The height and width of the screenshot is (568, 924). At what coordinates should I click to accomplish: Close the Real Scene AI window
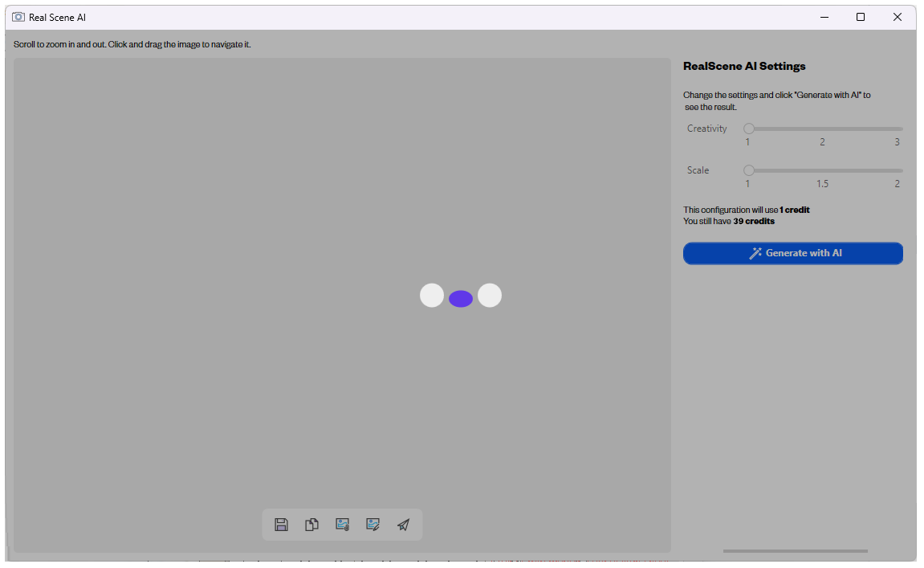click(897, 17)
